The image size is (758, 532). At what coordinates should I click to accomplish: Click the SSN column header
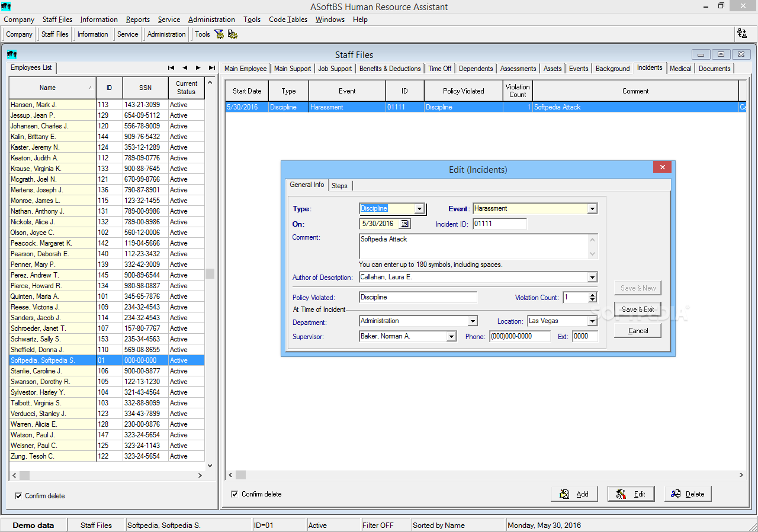(145, 88)
